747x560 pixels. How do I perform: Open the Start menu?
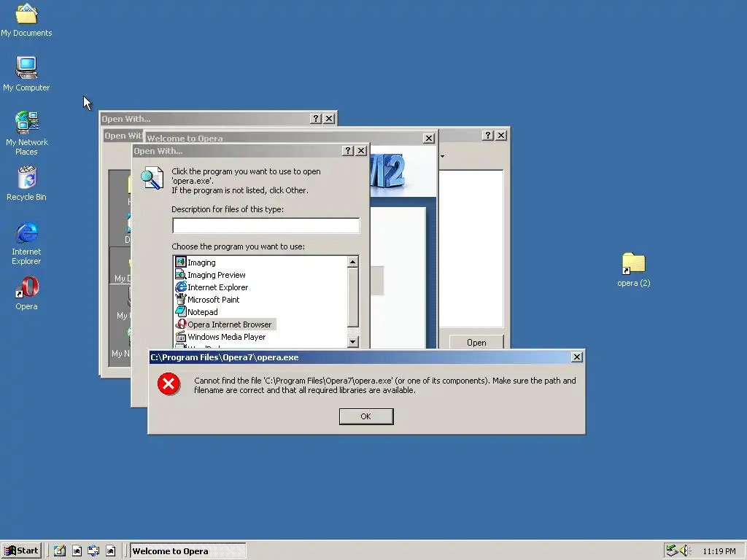[21, 551]
